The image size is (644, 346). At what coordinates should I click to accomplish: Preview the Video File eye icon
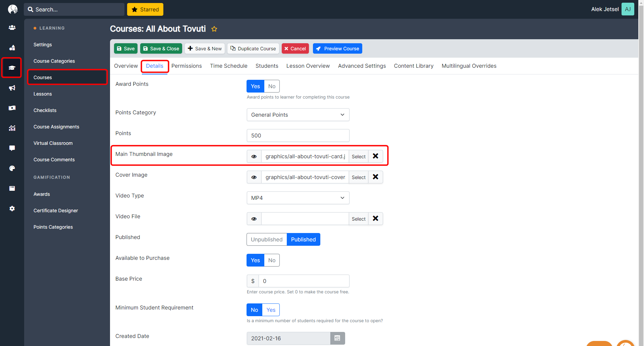(x=254, y=219)
